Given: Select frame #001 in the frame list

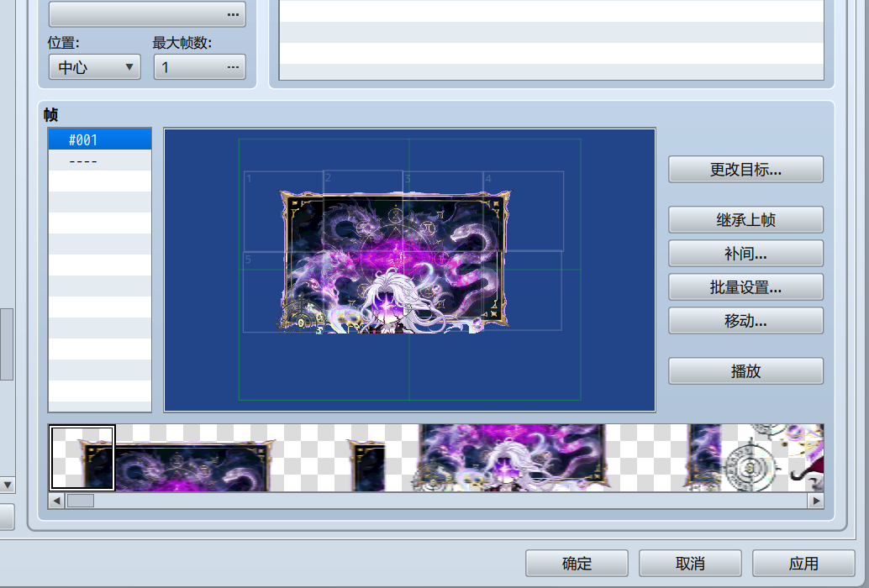Looking at the screenshot, I should pyautogui.click(x=100, y=139).
